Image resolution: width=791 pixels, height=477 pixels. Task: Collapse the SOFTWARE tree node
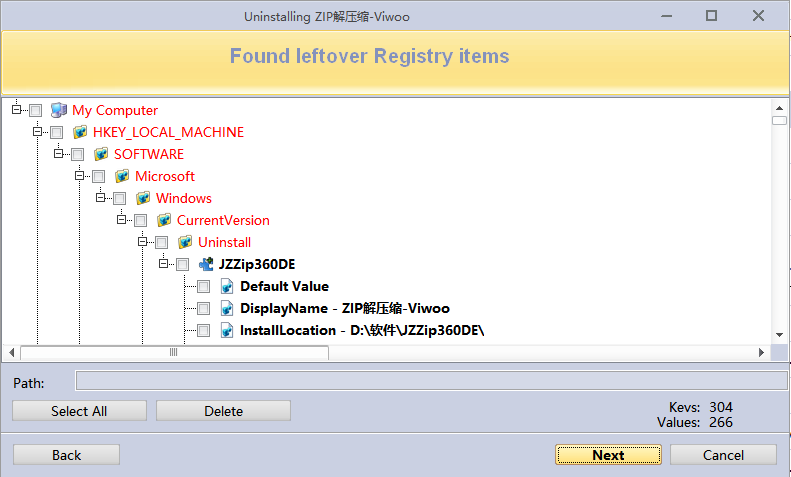tap(59, 153)
